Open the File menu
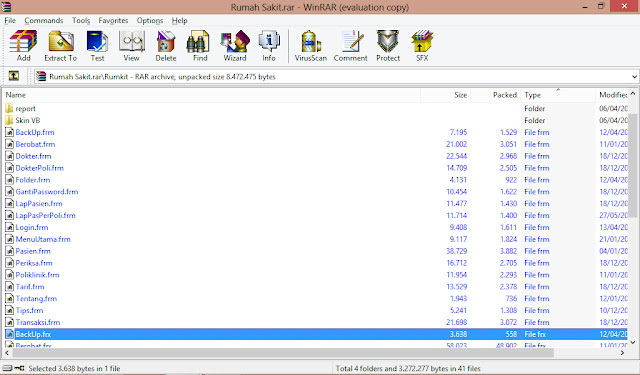This screenshot has height=375, width=640. pos(10,20)
